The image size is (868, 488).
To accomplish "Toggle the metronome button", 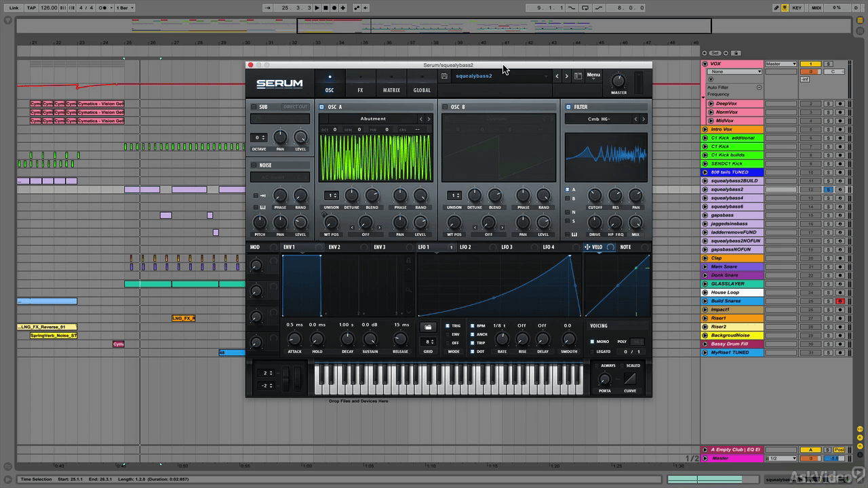I will point(102,8).
